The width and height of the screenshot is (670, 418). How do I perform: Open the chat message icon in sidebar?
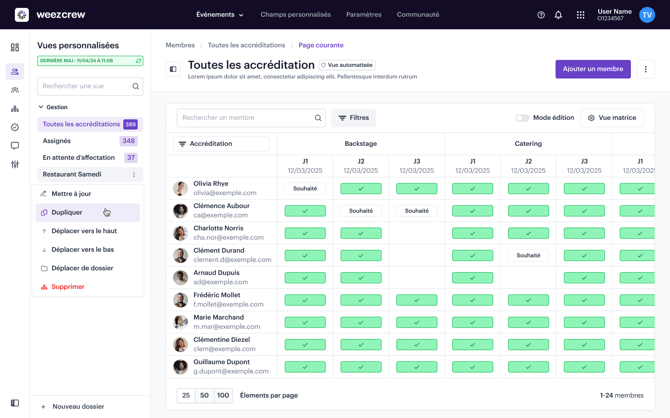click(15, 146)
